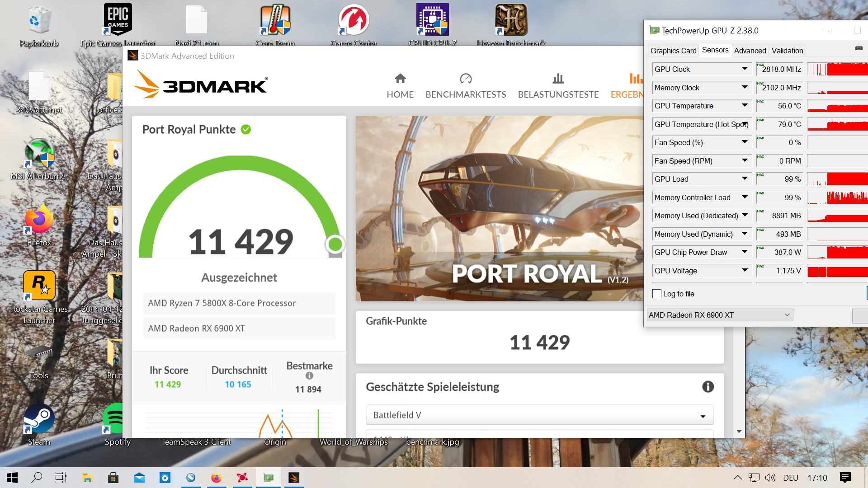Click the AMD Ryzen 7 5800X processor row
The image size is (868, 488).
[x=239, y=303]
